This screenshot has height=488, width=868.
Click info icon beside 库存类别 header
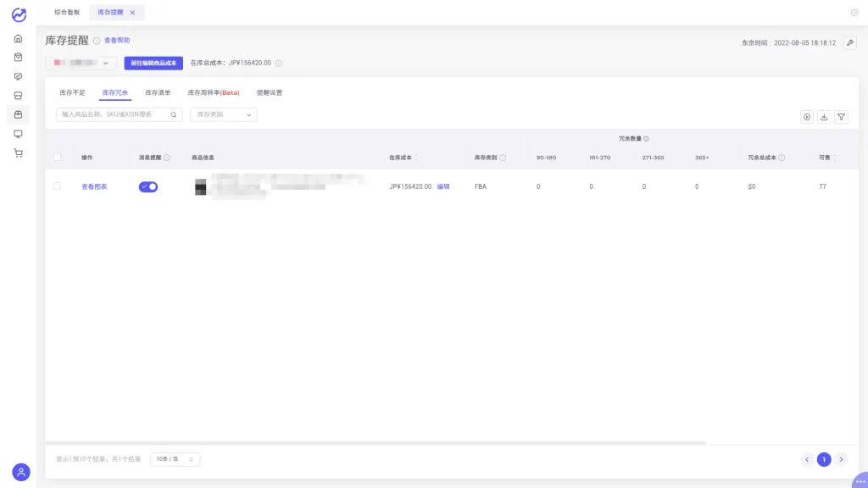(503, 158)
